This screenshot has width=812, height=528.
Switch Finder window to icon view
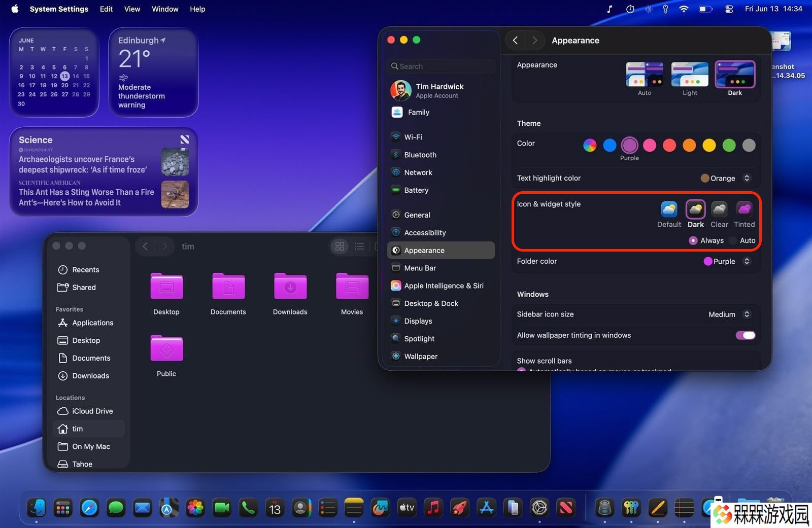coord(340,247)
